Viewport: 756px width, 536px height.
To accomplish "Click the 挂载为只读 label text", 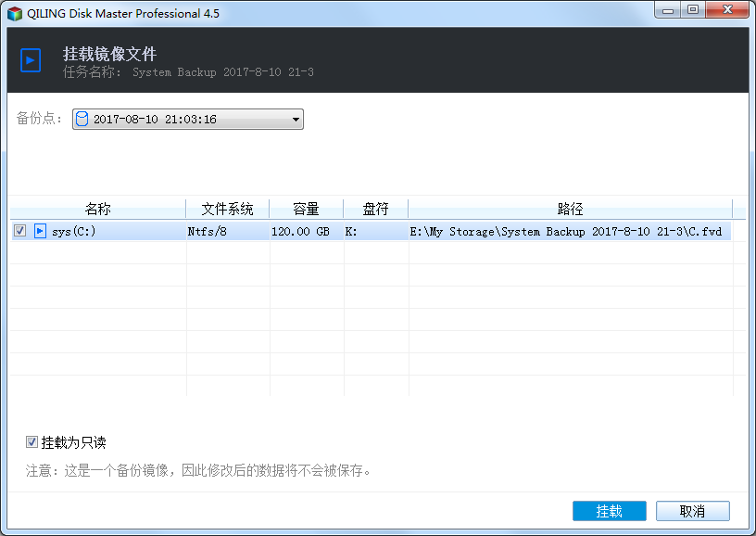I will pos(74,442).
